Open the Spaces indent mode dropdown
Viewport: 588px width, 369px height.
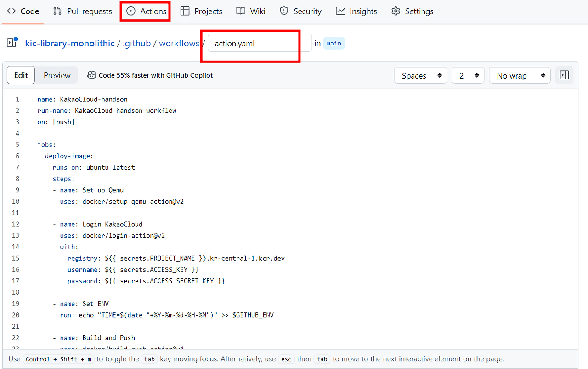click(420, 75)
